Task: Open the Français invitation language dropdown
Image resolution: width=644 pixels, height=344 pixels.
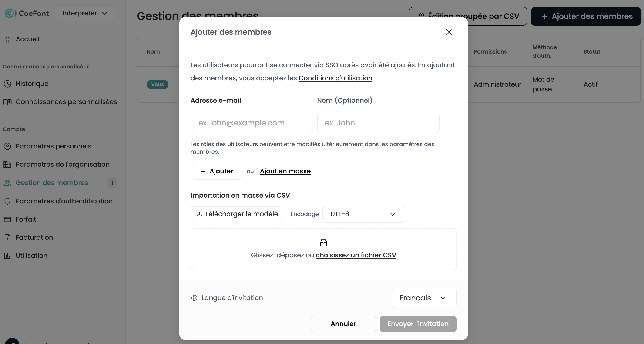Action: coord(424,298)
